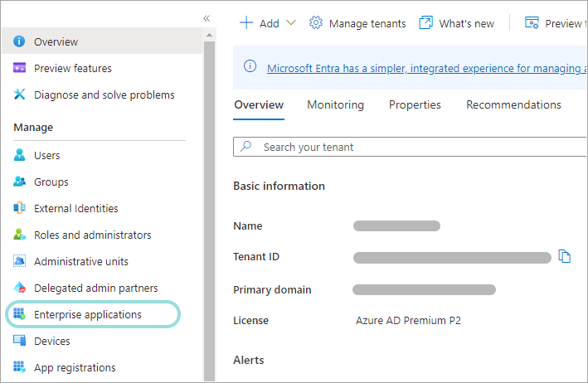The width and height of the screenshot is (588, 383).
Task: Click the Primary domain label
Action: pyautogui.click(x=272, y=289)
